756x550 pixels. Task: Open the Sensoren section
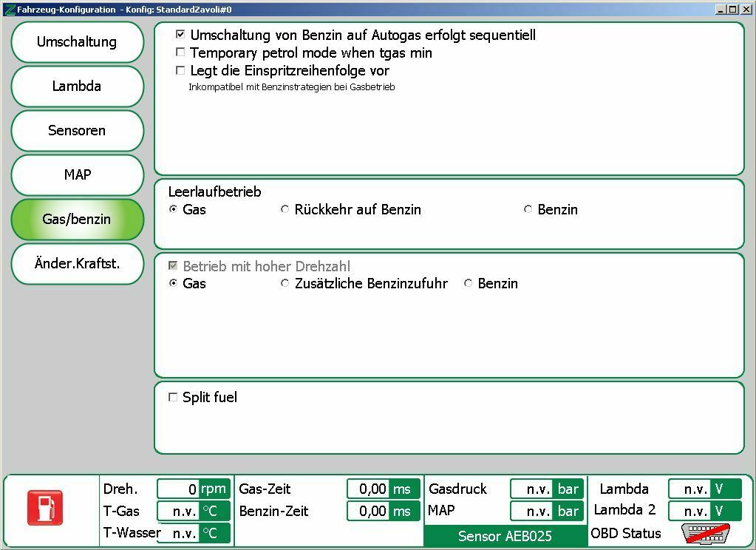point(77,131)
